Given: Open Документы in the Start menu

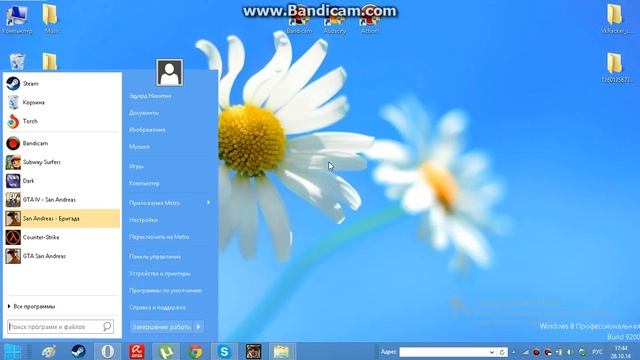Looking at the screenshot, I should (144, 113).
